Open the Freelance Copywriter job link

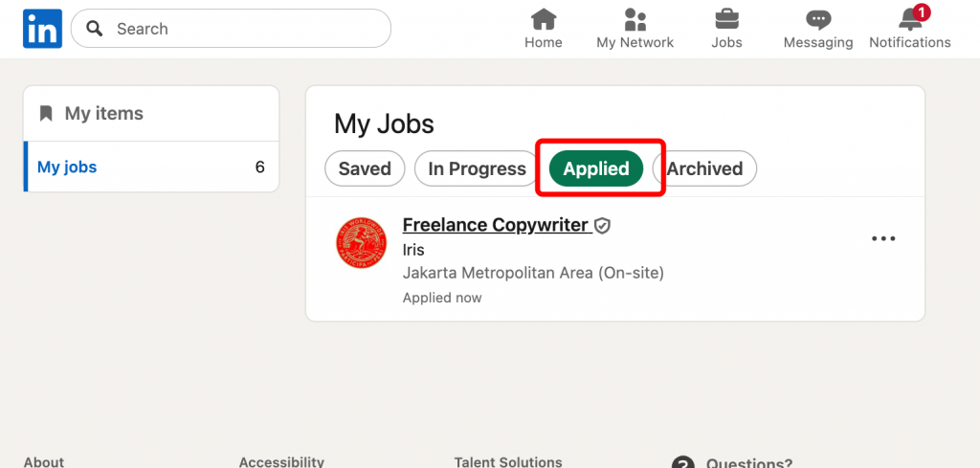coord(495,225)
